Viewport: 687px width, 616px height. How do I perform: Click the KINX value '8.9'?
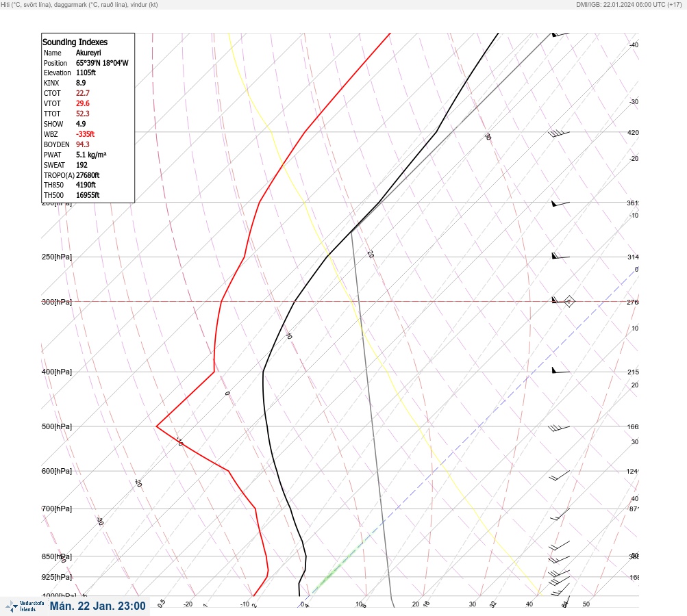81,83
